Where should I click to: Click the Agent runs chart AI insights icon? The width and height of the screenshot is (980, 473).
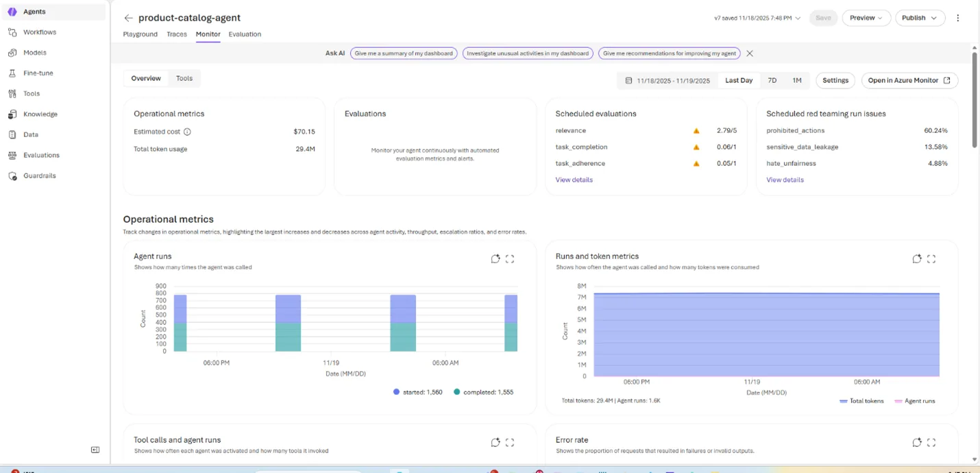495,259
